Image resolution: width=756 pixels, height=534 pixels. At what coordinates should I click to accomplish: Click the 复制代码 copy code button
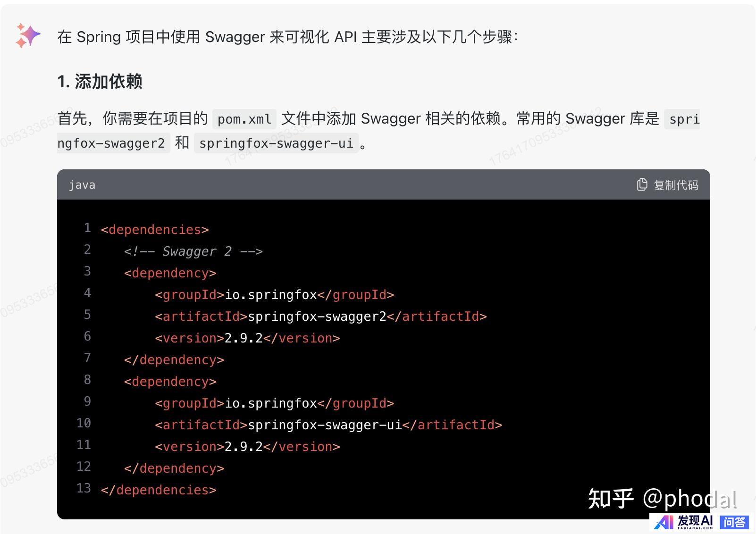click(x=667, y=184)
